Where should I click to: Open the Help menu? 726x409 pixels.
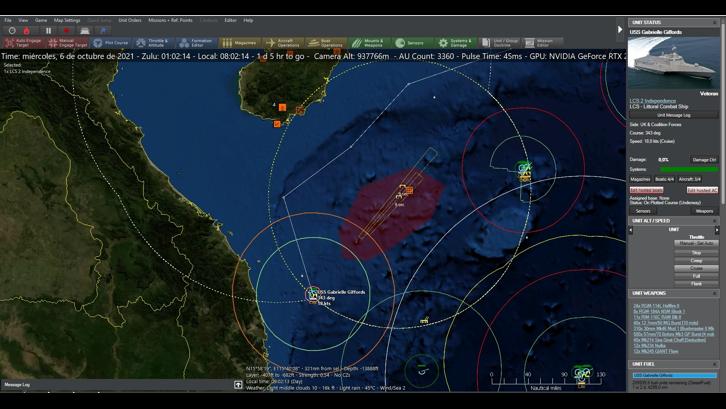[x=248, y=20]
